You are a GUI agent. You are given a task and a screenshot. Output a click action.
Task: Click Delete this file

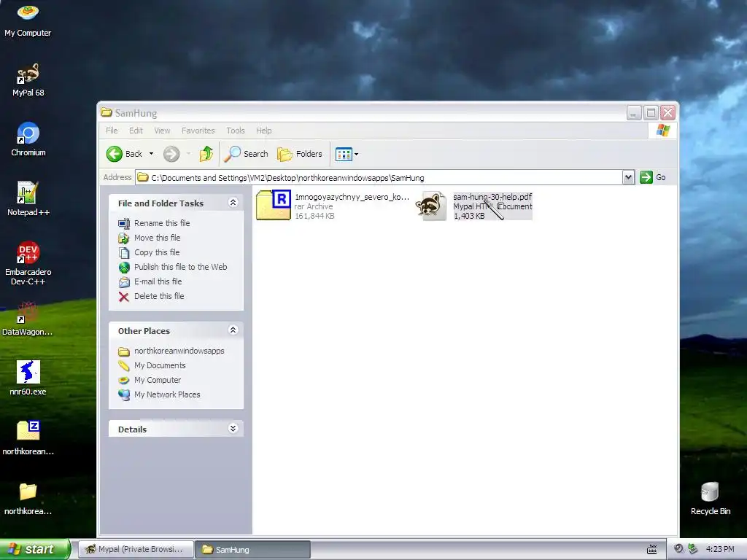[x=159, y=296]
